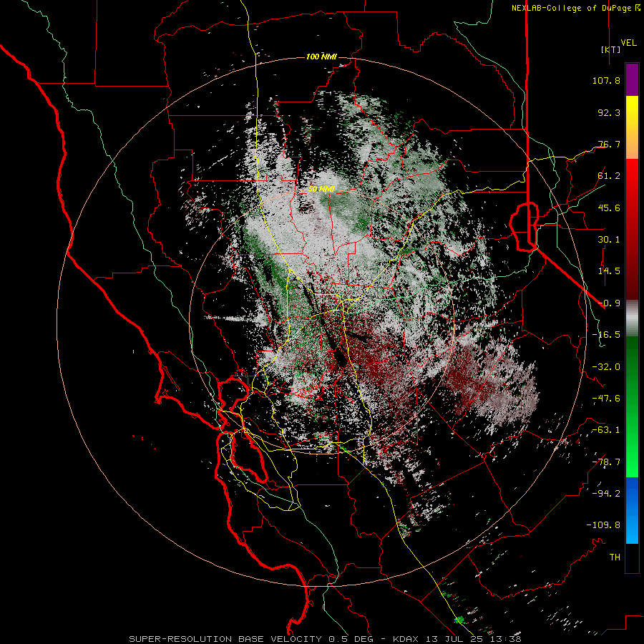The width and height of the screenshot is (644, 644).
Task: Pick the blue segment of the velocity color bar
Action: click(632, 509)
